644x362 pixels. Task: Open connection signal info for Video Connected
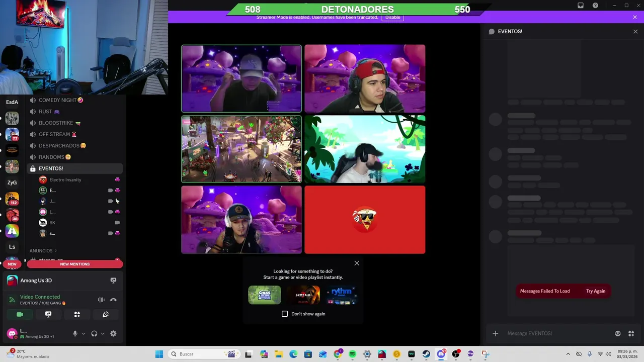click(12, 300)
